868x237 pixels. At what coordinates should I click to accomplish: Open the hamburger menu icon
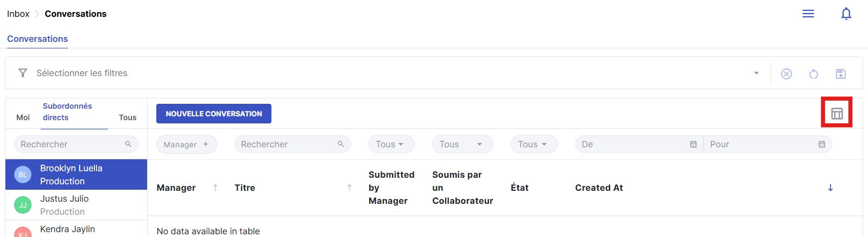pyautogui.click(x=808, y=14)
